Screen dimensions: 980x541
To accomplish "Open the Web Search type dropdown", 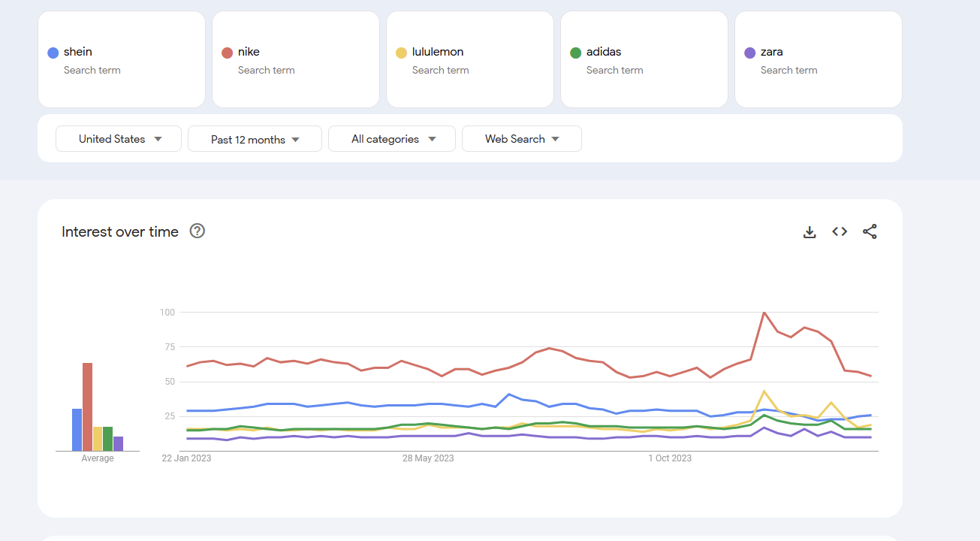I will [522, 139].
